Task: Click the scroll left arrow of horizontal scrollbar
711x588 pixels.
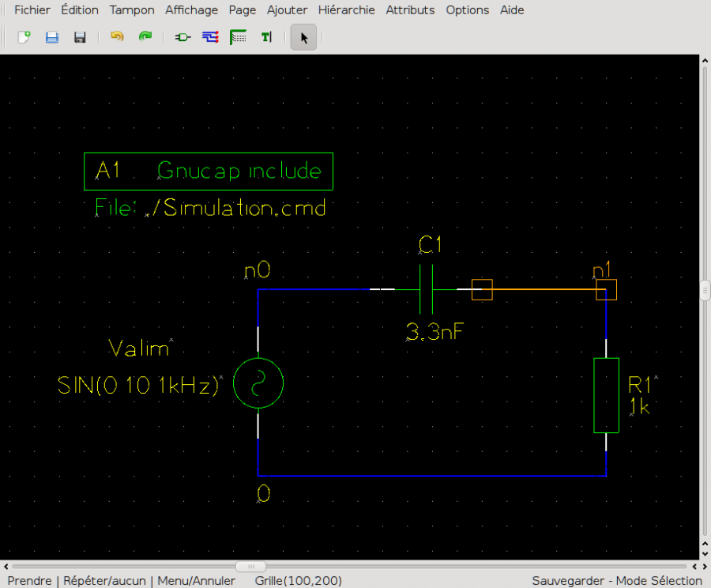Action: pos(6,566)
